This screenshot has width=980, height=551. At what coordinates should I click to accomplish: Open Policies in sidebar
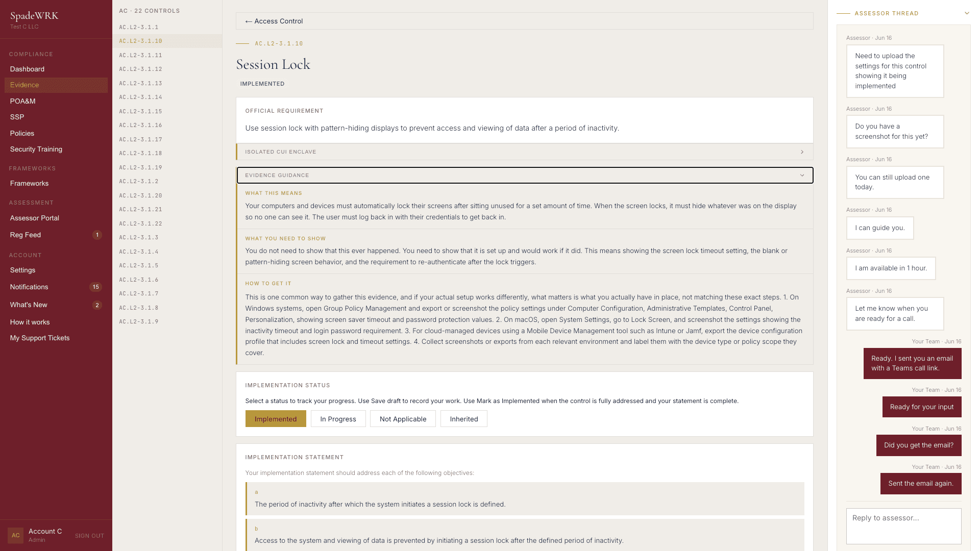tap(56, 133)
